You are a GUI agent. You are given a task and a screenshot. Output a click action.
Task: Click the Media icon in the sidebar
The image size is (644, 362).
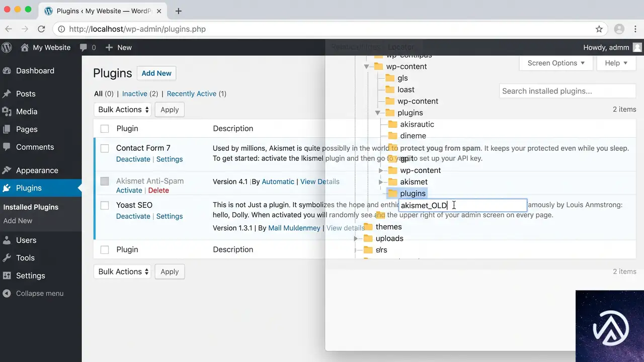[x=7, y=112]
